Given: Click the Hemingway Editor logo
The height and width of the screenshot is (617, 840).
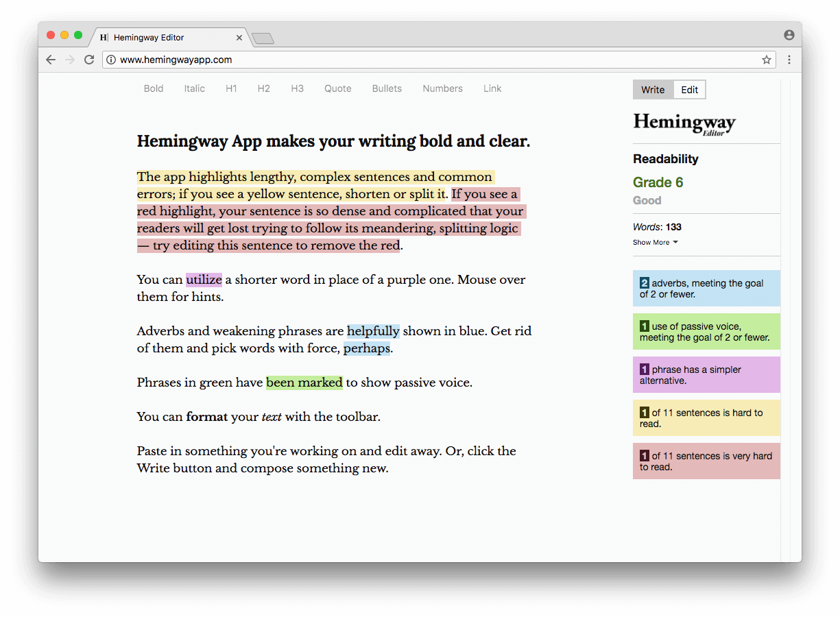Looking at the screenshot, I should [684, 124].
